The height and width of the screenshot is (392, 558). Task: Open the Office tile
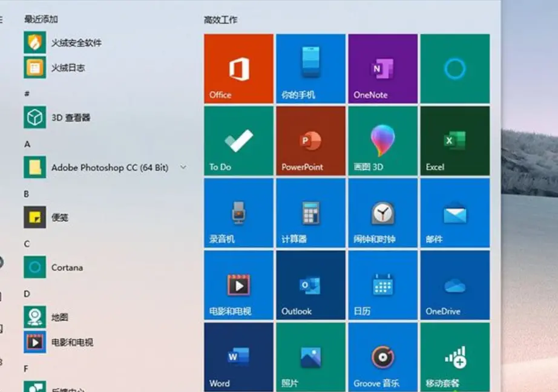click(239, 68)
